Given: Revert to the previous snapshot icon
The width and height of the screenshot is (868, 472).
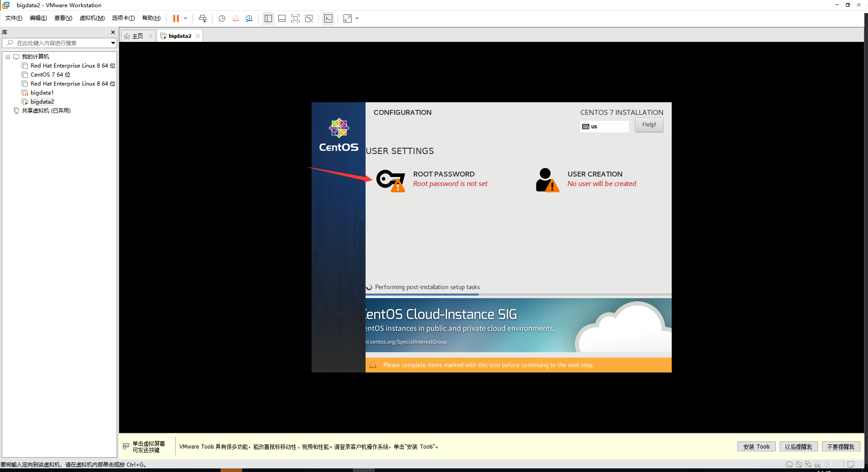Looking at the screenshot, I should (x=235, y=18).
